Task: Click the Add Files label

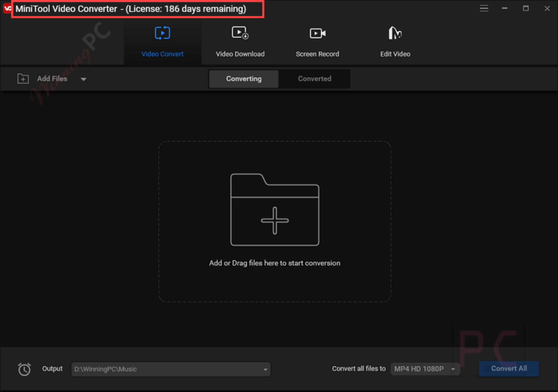Action: coord(52,78)
